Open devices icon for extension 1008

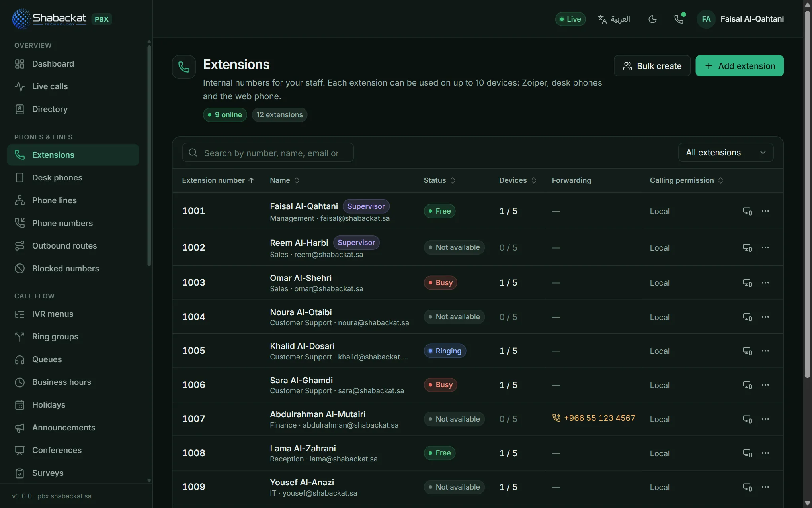coord(748,453)
